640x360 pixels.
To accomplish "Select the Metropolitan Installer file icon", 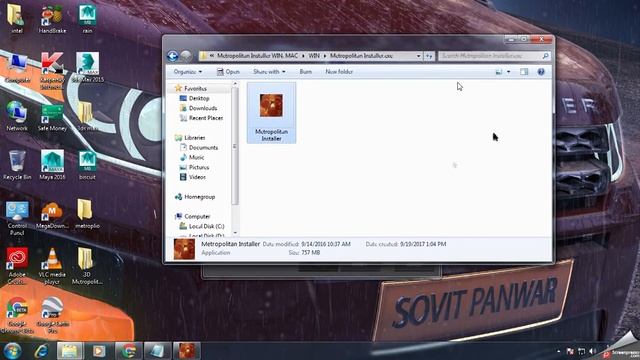I will coord(271,113).
